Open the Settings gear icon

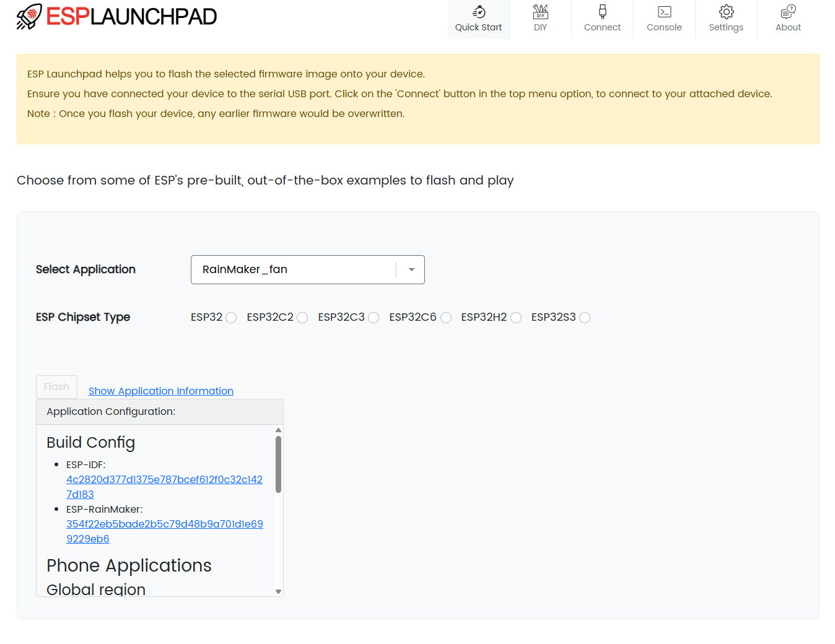tap(726, 12)
